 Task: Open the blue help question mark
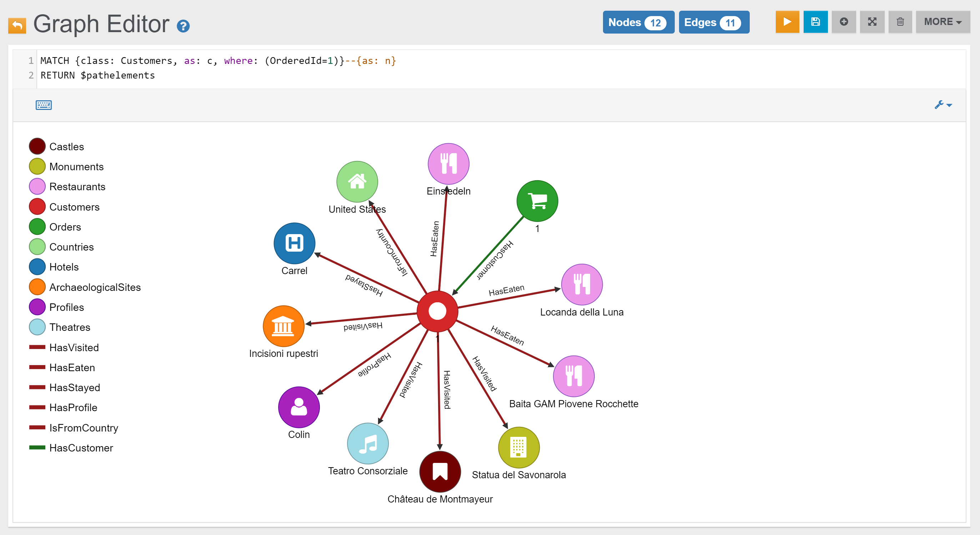click(x=183, y=26)
